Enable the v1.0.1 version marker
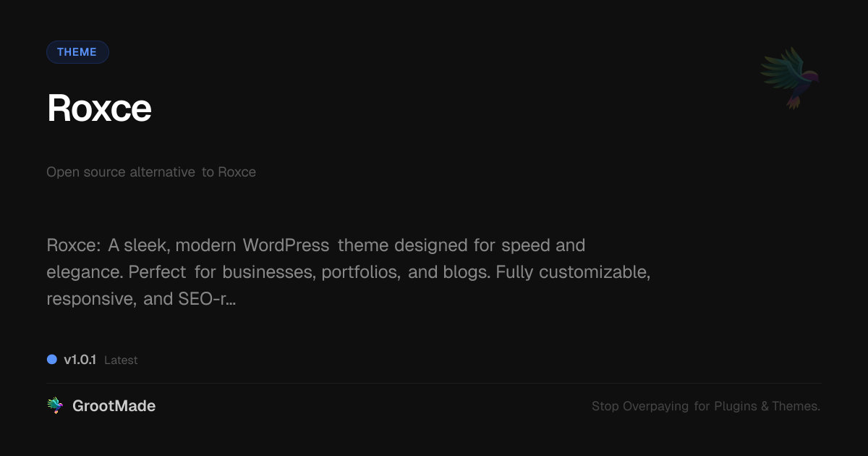Viewport: 868px width, 456px height. click(x=81, y=359)
